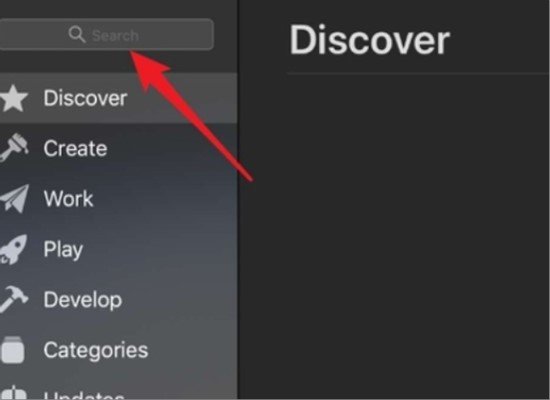Screen dimensions: 550x400
Task: Click the paper plane Work icon
Action: pos(14,199)
